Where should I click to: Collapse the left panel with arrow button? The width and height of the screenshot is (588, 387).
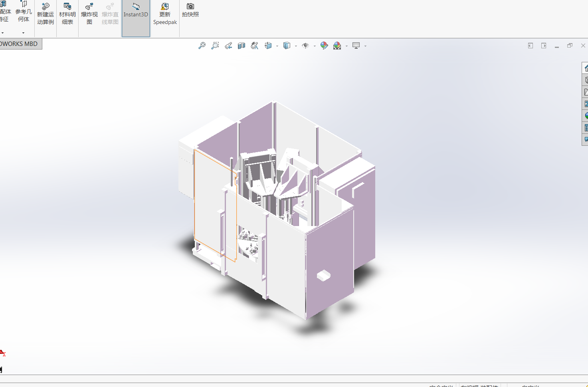click(531, 46)
